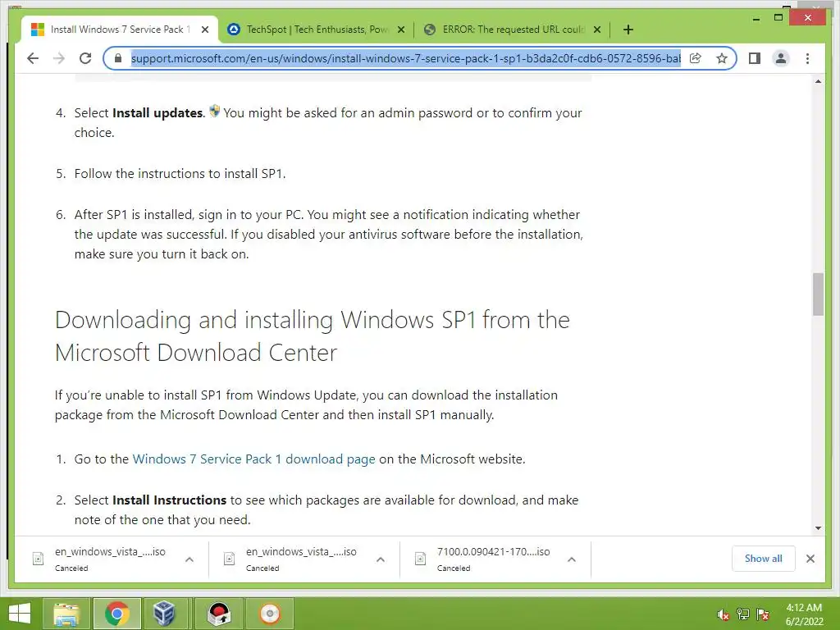The height and width of the screenshot is (630, 840).
Task: Close the ERROR requested URL tab
Action: (597, 30)
